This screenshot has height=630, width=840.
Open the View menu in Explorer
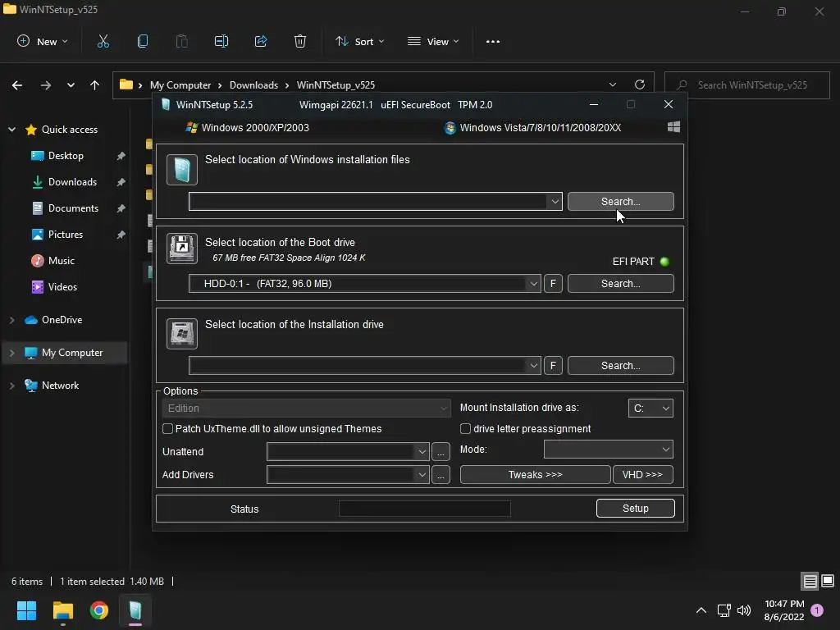pyautogui.click(x=433, y=41)
